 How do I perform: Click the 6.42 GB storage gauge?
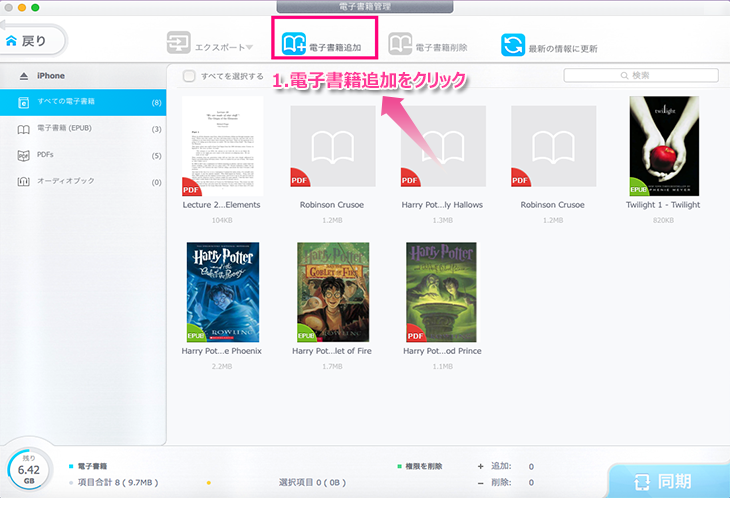tap(29, 470)
